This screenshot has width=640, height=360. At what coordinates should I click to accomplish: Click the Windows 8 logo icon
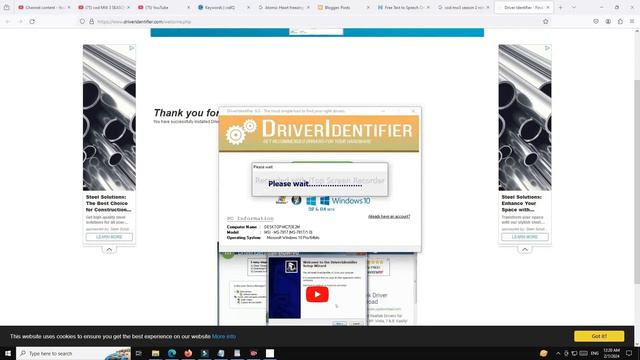[311, 200]
